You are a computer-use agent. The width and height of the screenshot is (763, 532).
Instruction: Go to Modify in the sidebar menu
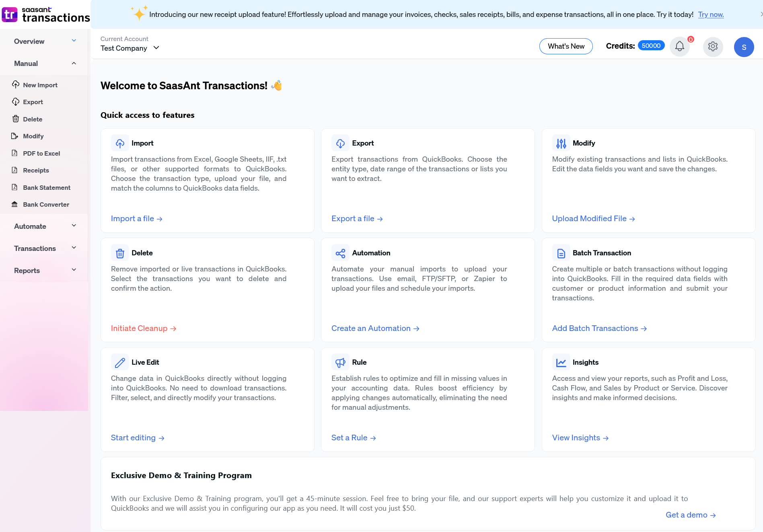point(33,136)
